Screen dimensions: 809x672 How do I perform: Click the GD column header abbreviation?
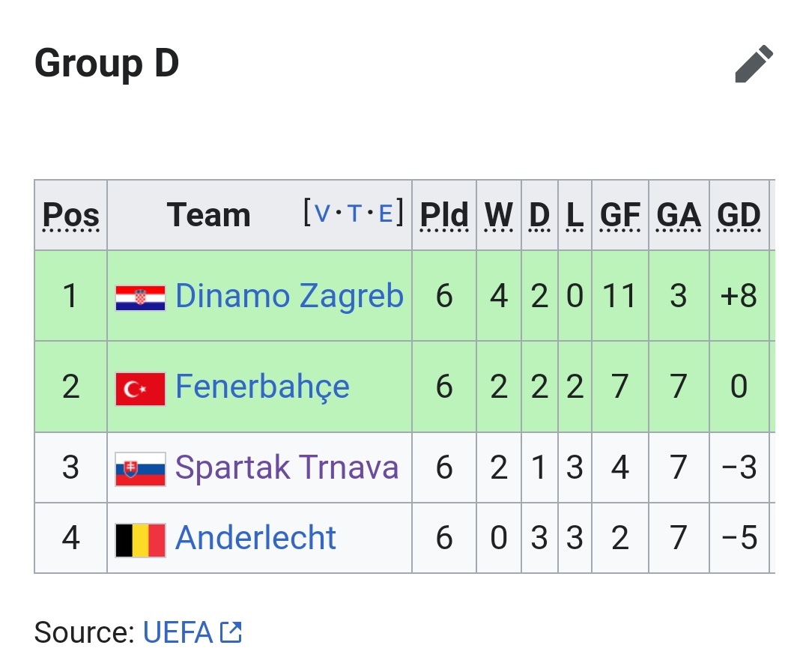coord(739,215)
